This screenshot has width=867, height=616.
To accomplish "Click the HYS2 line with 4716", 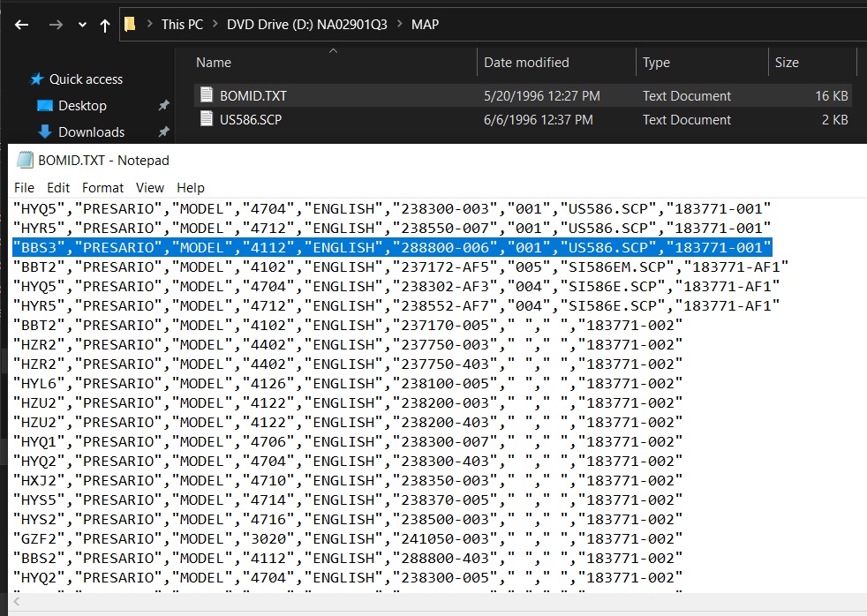I will [x=348, y=519].
